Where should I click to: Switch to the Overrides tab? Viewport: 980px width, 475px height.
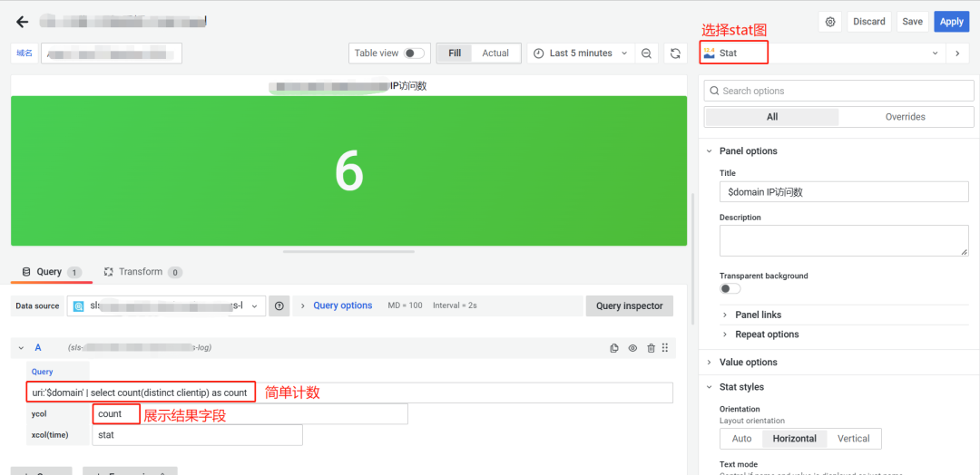click(x=905, y=117)
